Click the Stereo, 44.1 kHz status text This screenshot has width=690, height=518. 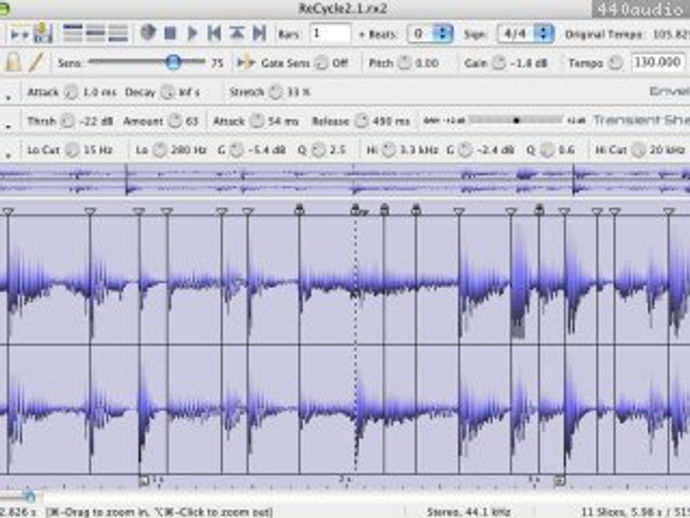point(468,512)
